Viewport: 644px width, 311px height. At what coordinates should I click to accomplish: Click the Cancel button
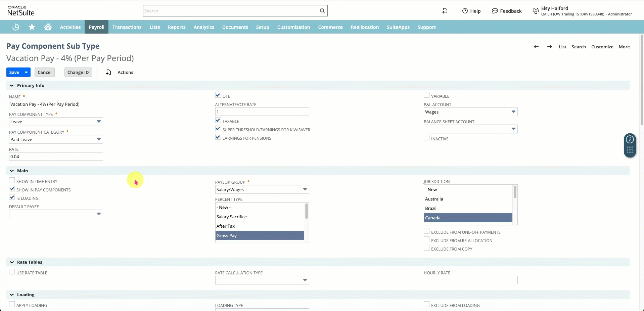point(45,72)
